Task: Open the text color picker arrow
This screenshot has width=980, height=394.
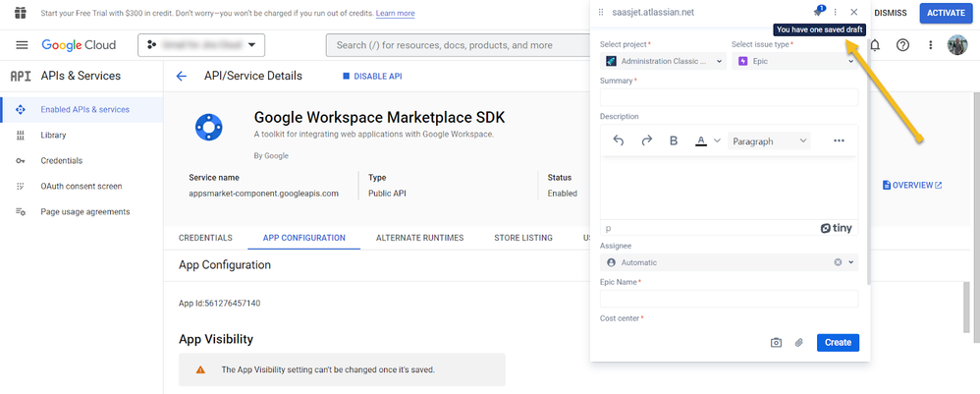Action: [x=717, y=141]
